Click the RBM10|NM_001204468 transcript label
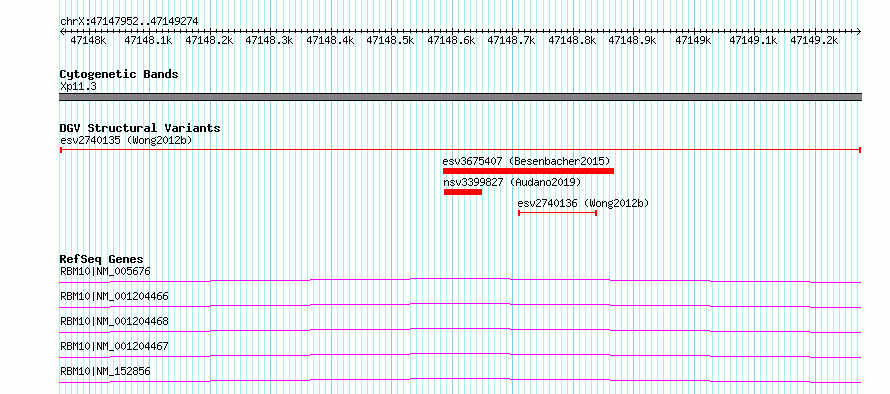The image size is (890, 394). pyautogui.click(x=114, y=321)
